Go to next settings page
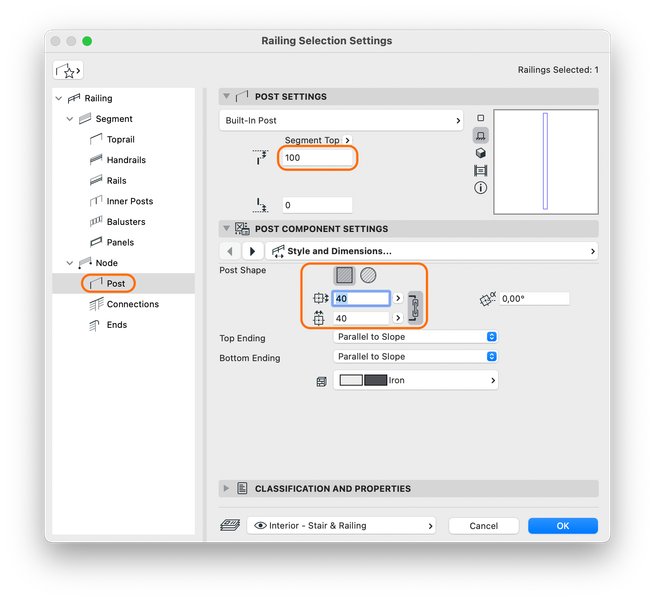 tap(253, 251)
